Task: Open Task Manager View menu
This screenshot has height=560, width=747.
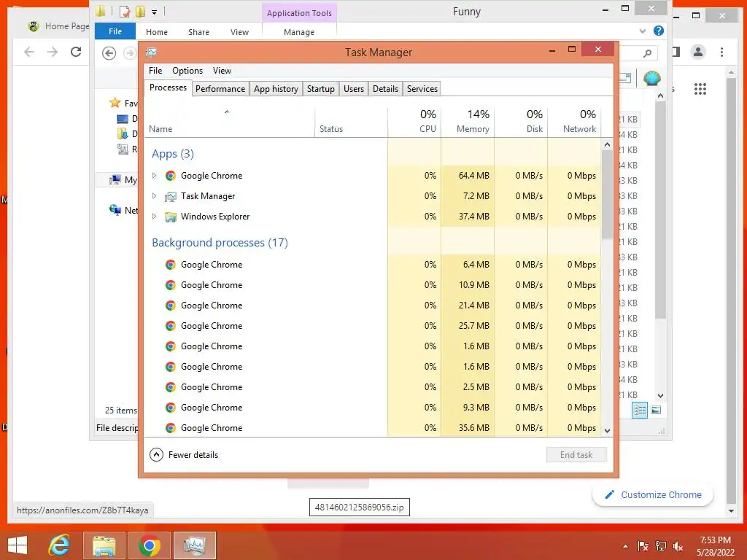Action: pos(222,71)
